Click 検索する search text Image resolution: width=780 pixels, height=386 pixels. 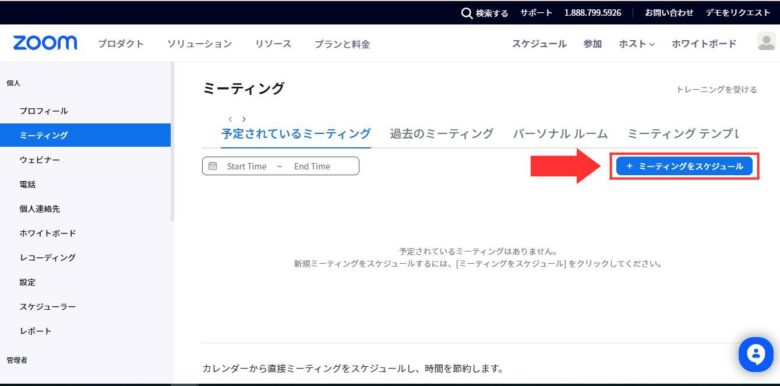coord(491,13)
